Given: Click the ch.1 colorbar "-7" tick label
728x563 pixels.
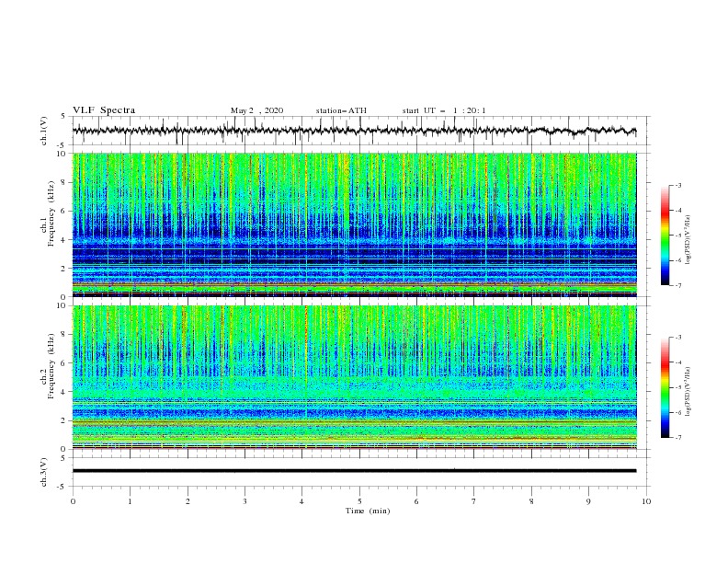Looking at the screenshot, I should point(678,285).
